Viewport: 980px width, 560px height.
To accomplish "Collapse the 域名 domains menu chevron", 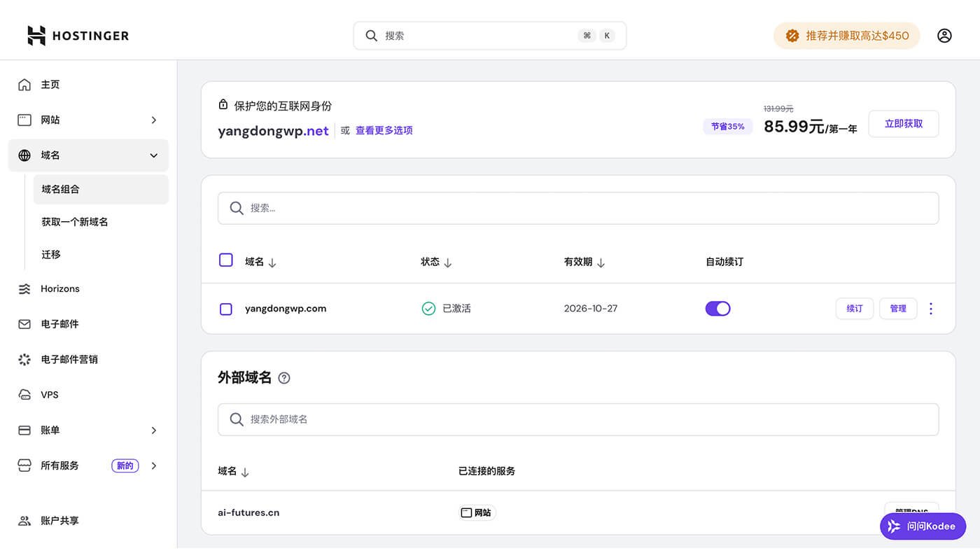I will tap(154, 155).
